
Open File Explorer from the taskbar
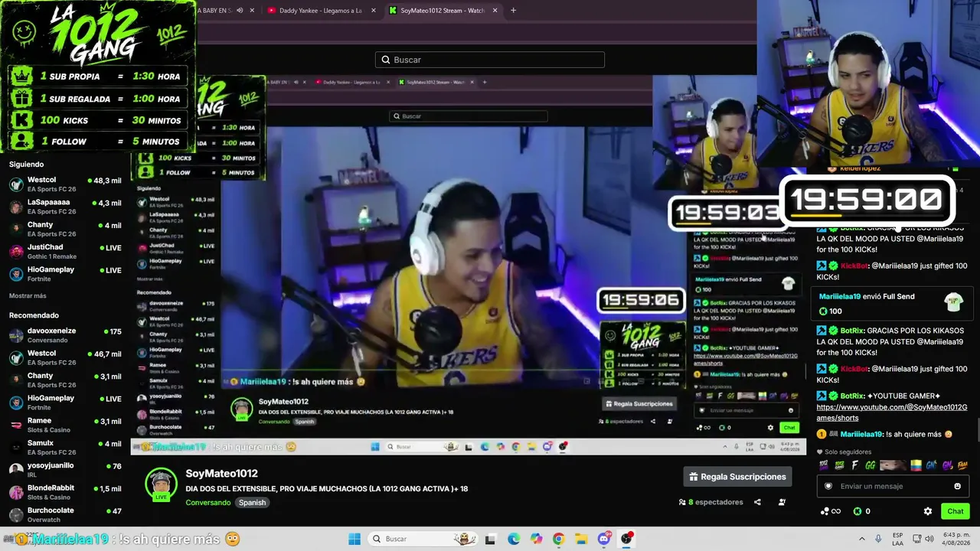(x=581, y=539)
